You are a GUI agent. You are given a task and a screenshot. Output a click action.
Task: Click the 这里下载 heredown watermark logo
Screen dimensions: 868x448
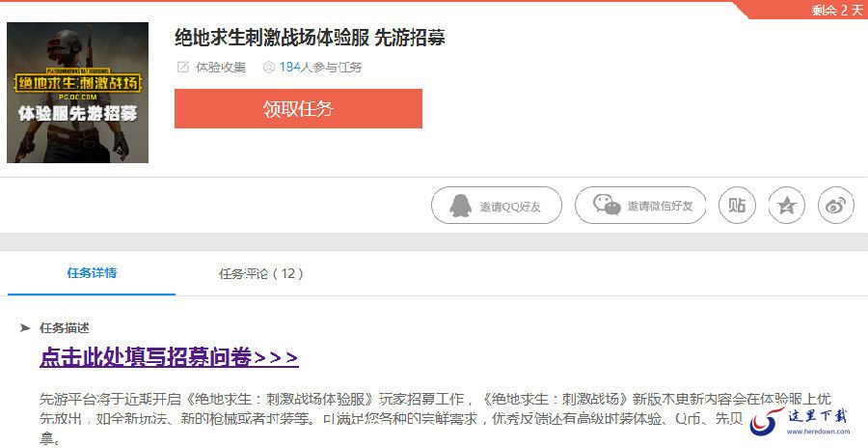tap(800, 421)
